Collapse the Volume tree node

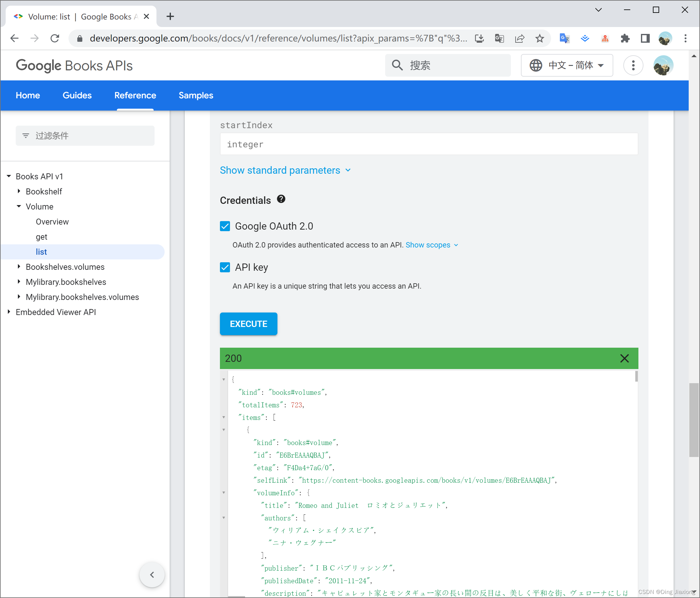tap(19, 206)
